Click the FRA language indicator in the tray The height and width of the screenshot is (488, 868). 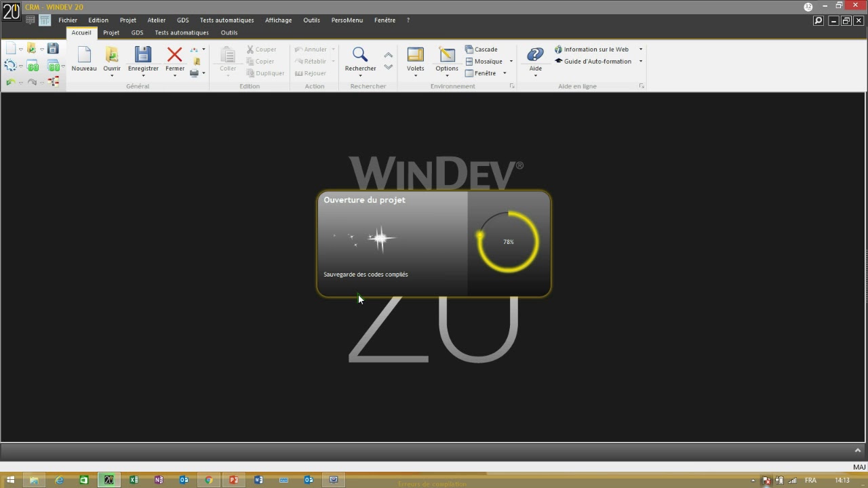pos(810,481)
